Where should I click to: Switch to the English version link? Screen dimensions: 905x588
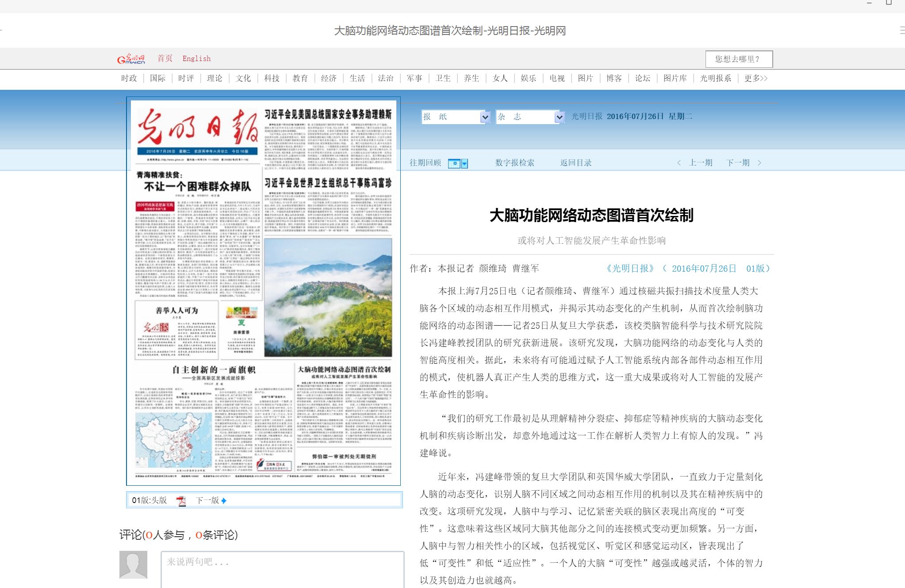pos(196,58)
